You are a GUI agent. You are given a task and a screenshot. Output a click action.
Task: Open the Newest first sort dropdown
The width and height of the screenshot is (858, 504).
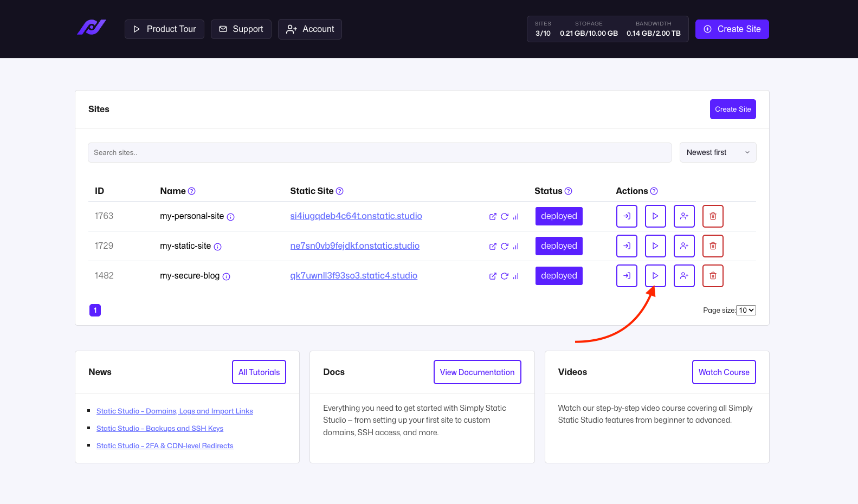click(x=718, y=153)
